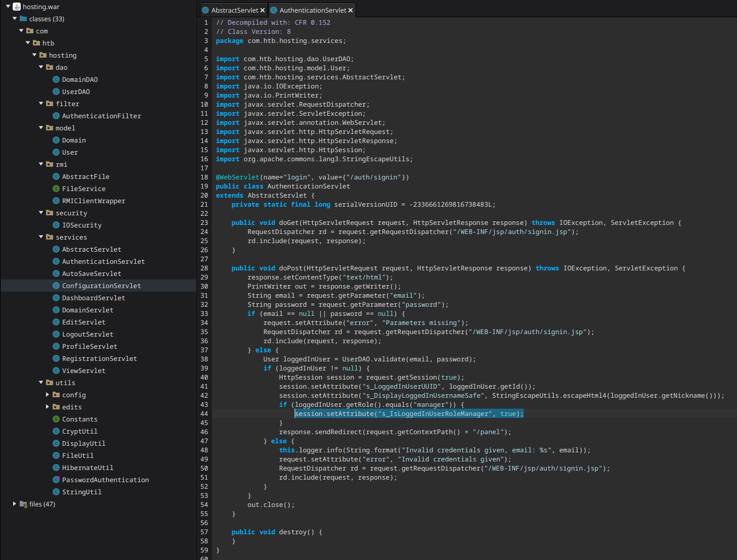This screenshot has height=560, width=737.
Task: Click the package declaration line
Action: (281, 40)
